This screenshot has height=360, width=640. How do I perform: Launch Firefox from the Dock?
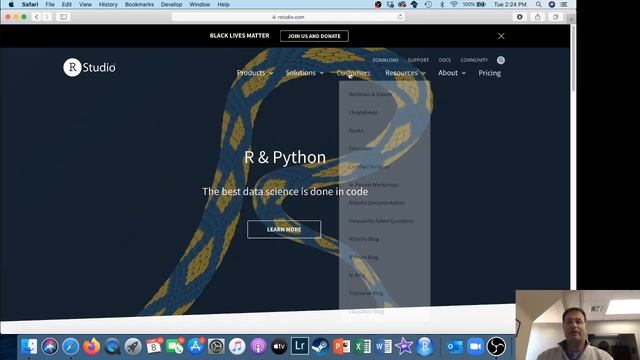click(91, 347)
